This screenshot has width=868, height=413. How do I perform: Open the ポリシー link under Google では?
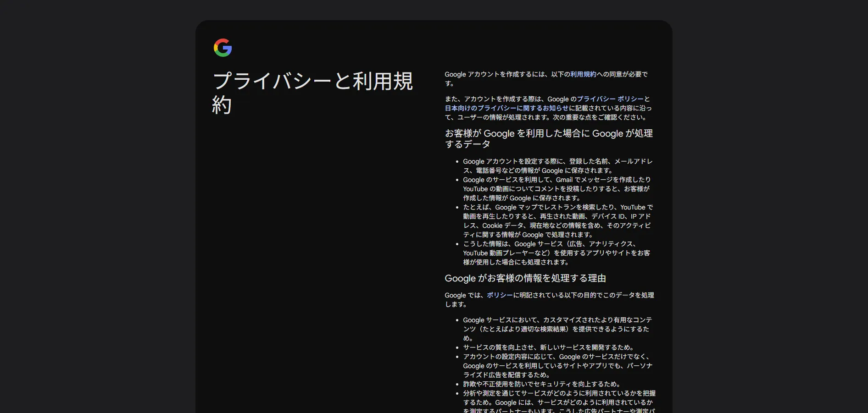(500, 295)
